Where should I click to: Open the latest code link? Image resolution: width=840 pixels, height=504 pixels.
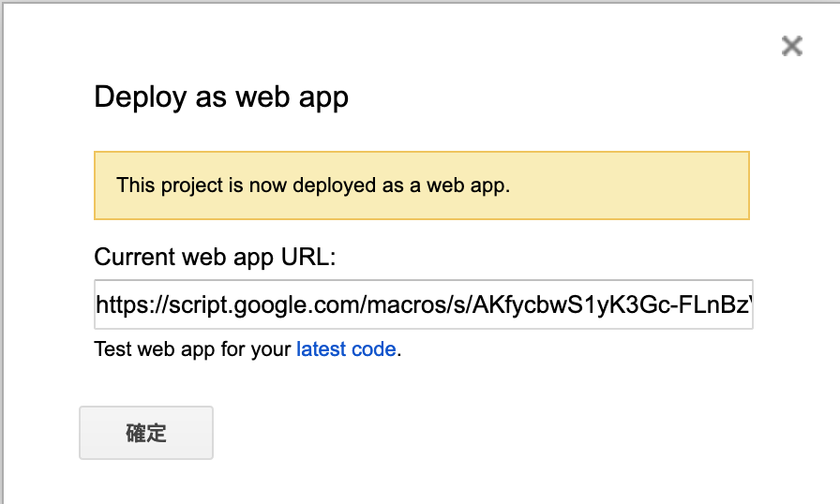coord(346,350)
